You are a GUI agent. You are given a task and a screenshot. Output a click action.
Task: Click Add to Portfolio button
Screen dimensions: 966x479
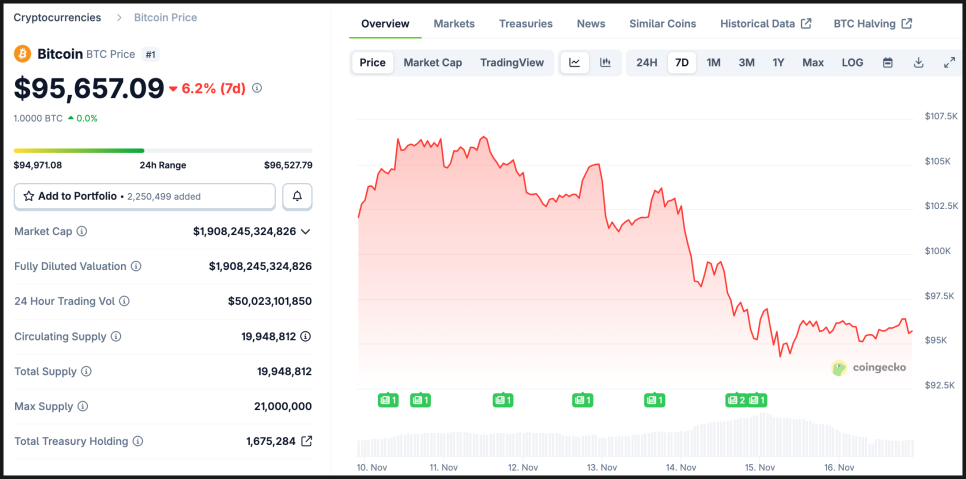(144, 197)
